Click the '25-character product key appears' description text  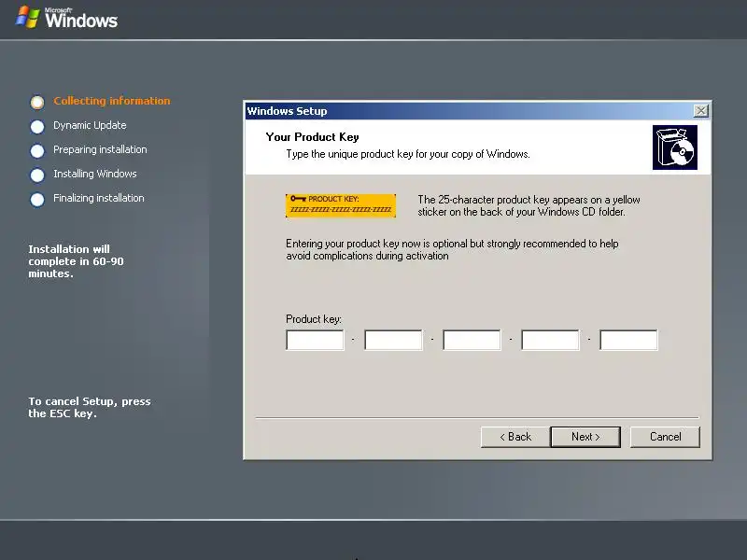529,205
